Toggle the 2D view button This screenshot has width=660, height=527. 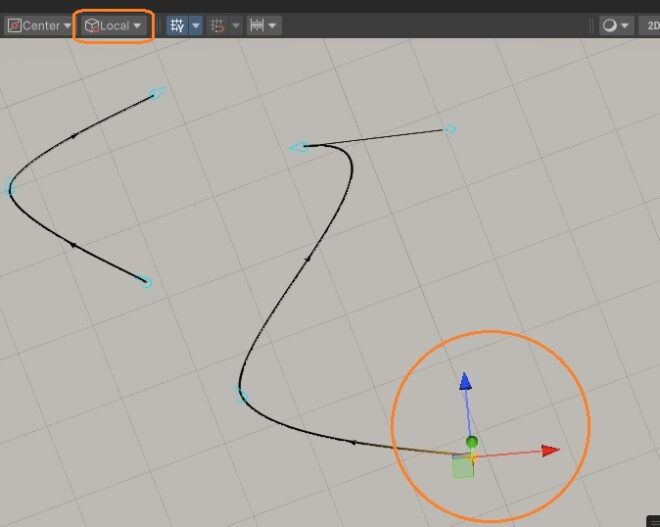coord(650,26)
